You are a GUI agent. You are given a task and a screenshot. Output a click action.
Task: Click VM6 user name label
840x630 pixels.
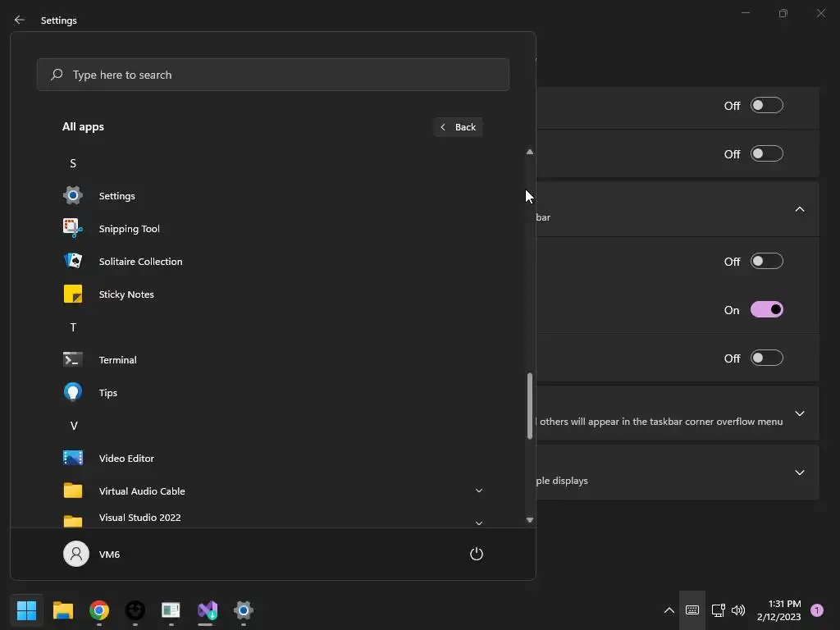pyautogui.click(x=109, y=555)
